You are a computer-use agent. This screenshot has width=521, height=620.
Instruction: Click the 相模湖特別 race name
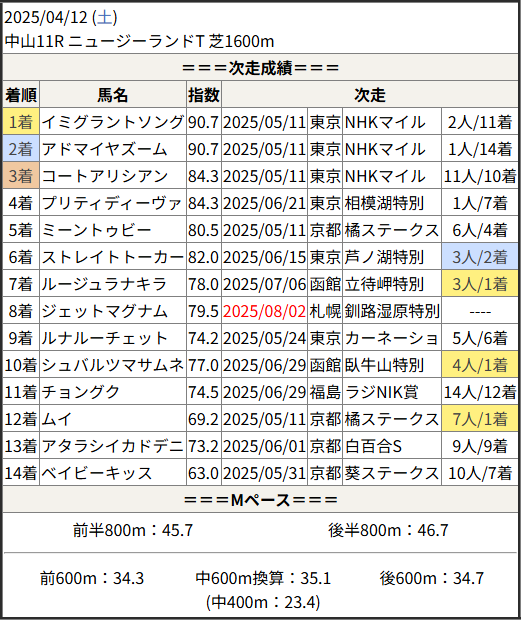click(384, 203)
